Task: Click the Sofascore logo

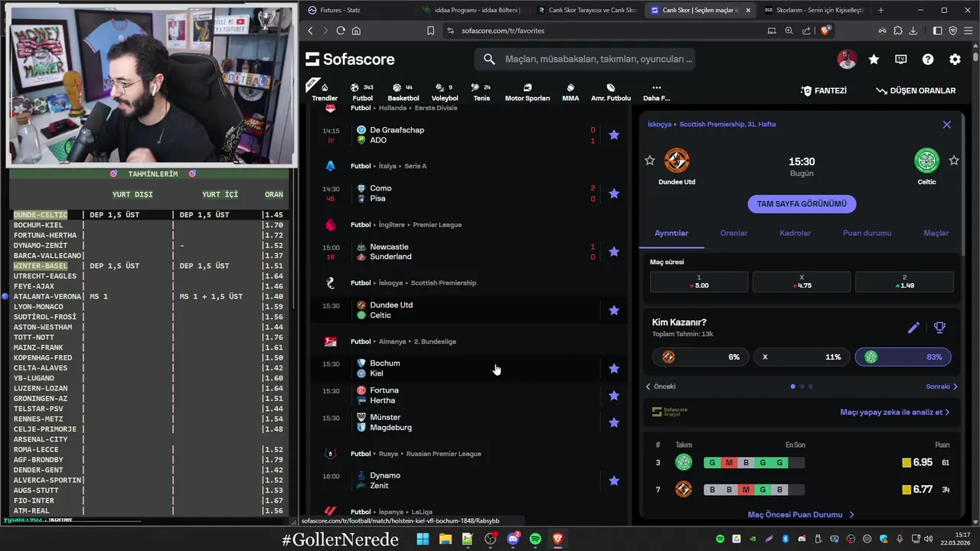Action: click(x=350, y=59)
